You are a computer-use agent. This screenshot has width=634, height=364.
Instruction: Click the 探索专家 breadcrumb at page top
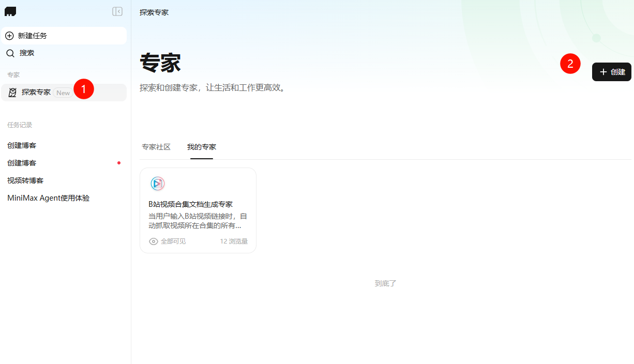point(154,12)
